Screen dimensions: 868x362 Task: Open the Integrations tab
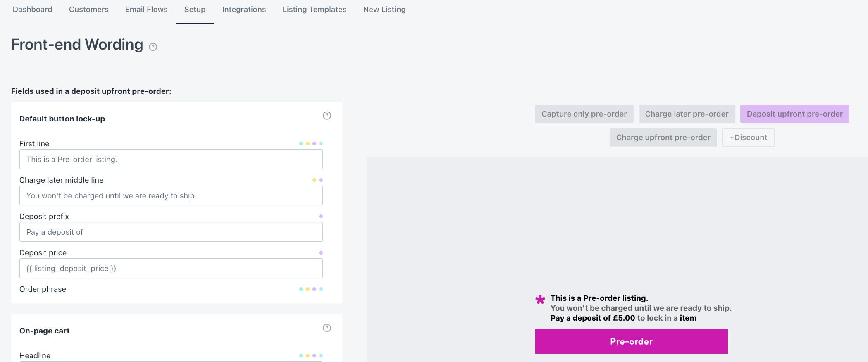(x=244, y=10)
